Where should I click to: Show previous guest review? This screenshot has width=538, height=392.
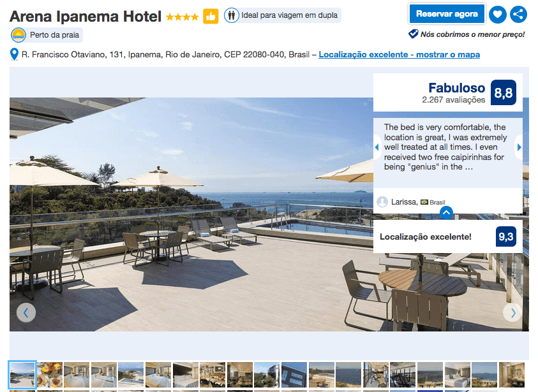coord(377,147)
